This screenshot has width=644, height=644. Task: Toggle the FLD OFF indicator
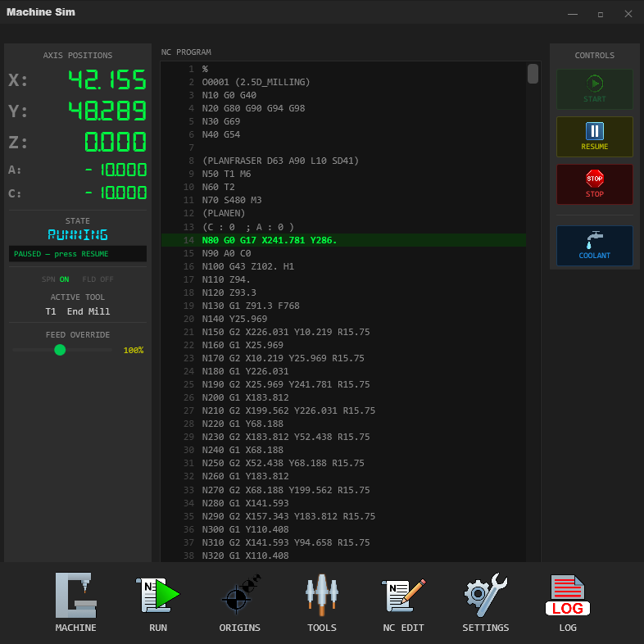click(98, 279)
